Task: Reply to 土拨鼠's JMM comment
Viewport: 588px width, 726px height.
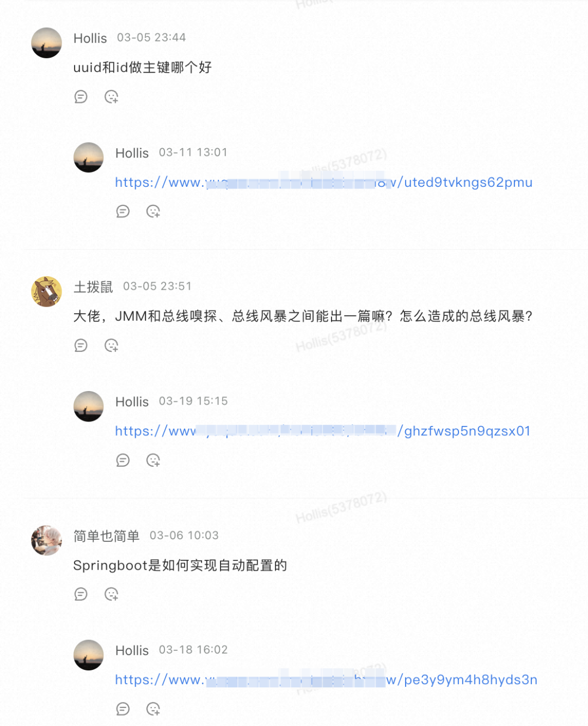Action: click(x=81, y=345)
